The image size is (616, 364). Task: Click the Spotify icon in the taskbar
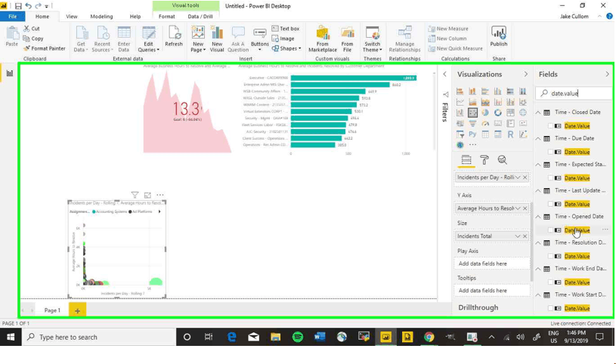point(297,337)
